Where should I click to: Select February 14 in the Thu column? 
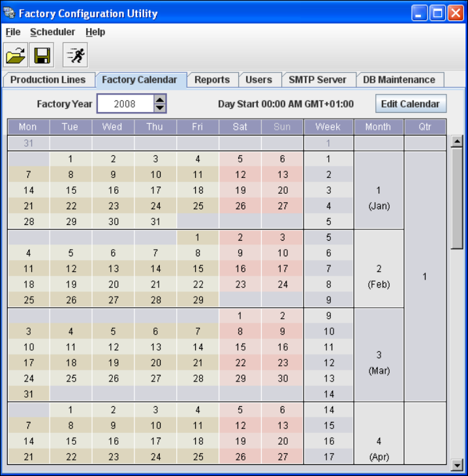pyautogui.click(x=155, y=269)
